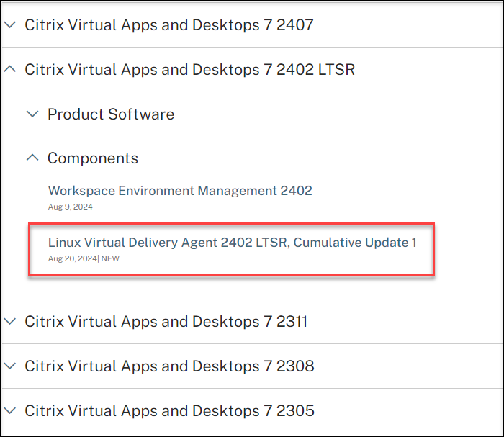The image size is (504, 437).
Task: Expand the 7 2308 section chevron
Action: coord(10,366)
